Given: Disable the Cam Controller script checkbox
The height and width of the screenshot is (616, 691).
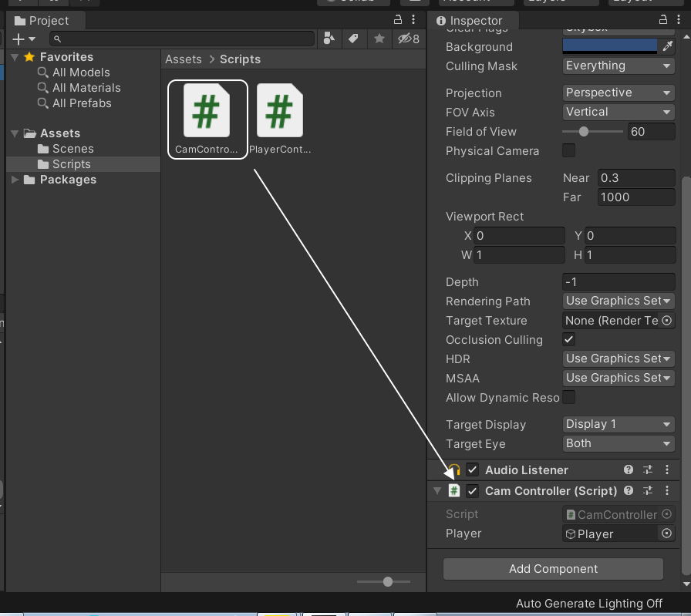Looking at the screenshot, I should [473, 490].
